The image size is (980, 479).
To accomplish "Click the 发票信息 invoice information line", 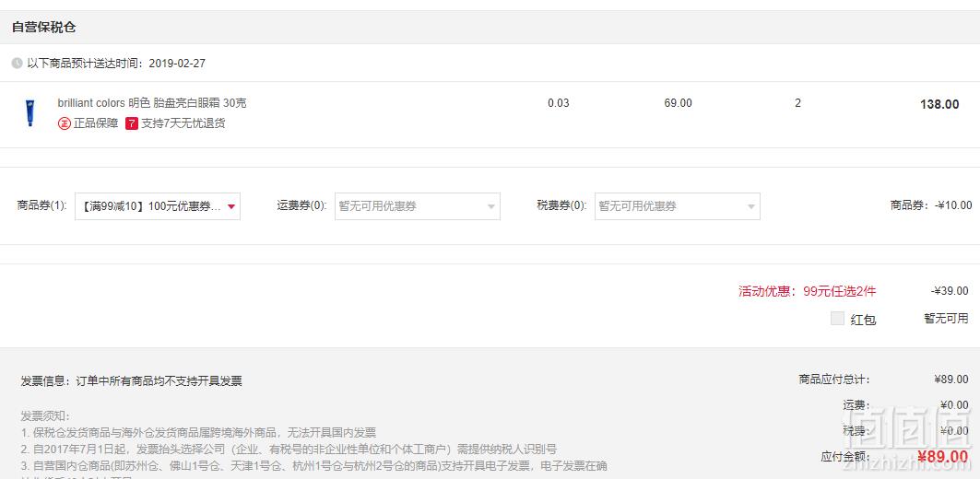I will (131, 381).
